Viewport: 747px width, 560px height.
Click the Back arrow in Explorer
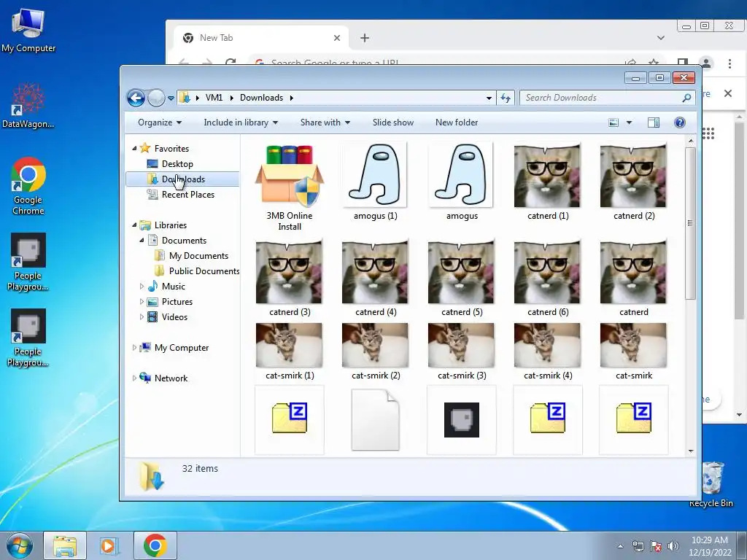tap(136, 98)
